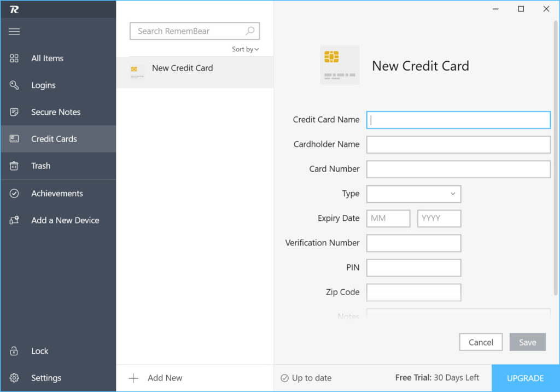This screenshot has height=392, width=560.
Task: Click the Cardholder Name field
Action: click(x=458, y=144)
